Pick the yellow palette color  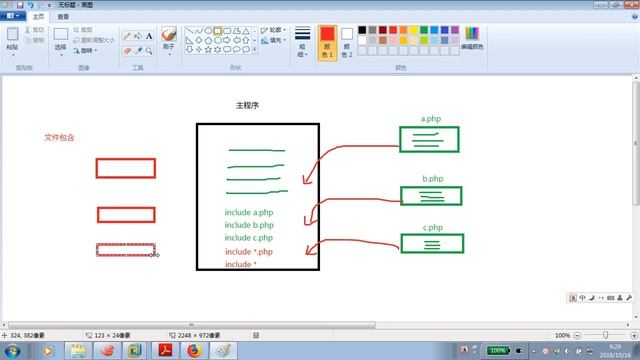pyautogui.click(x=413, y=30)
